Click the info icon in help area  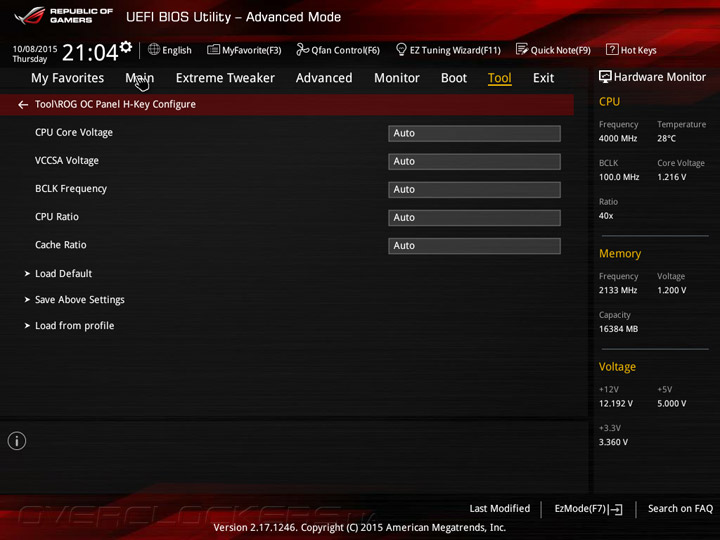point(17,441)
